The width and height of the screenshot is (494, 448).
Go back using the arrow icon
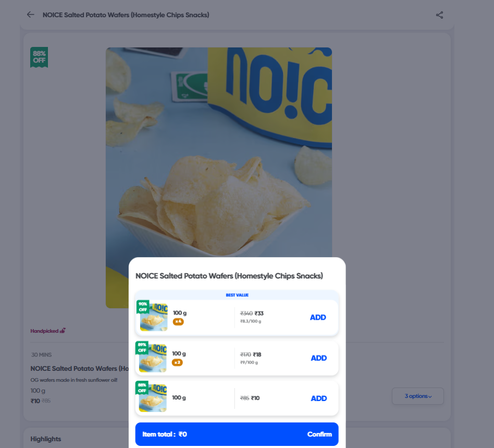pyautogui.click(x=31, y=15)
